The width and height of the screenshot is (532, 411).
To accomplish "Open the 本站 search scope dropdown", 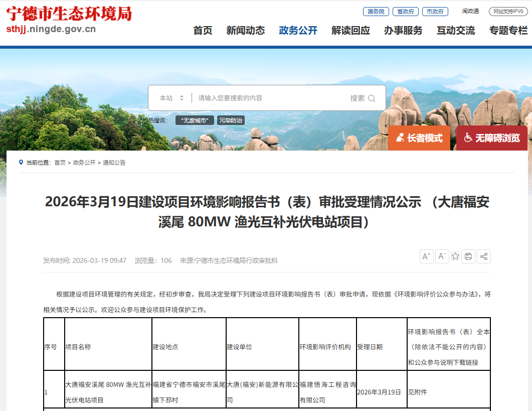I will click(x=171, y=98).
